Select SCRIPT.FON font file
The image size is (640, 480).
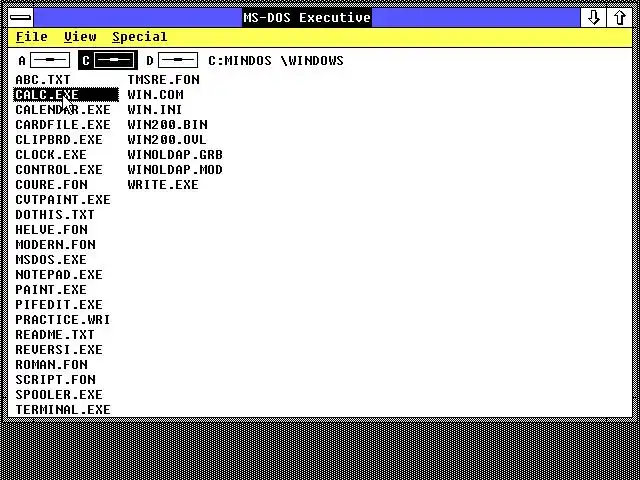[x=55, y=380]
